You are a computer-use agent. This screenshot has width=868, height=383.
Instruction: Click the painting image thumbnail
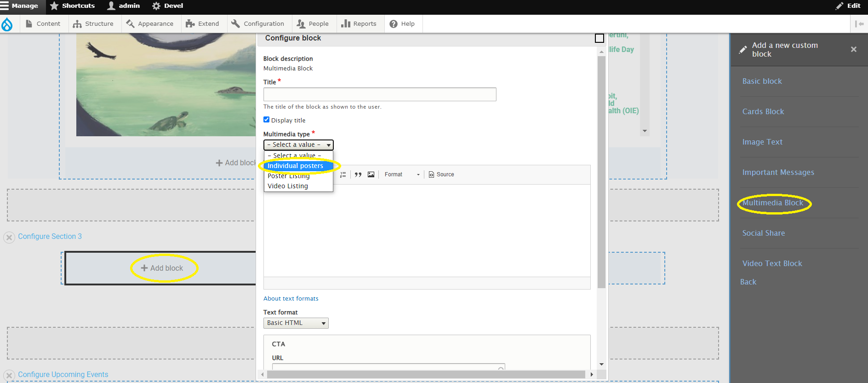[x=166, y=85]
